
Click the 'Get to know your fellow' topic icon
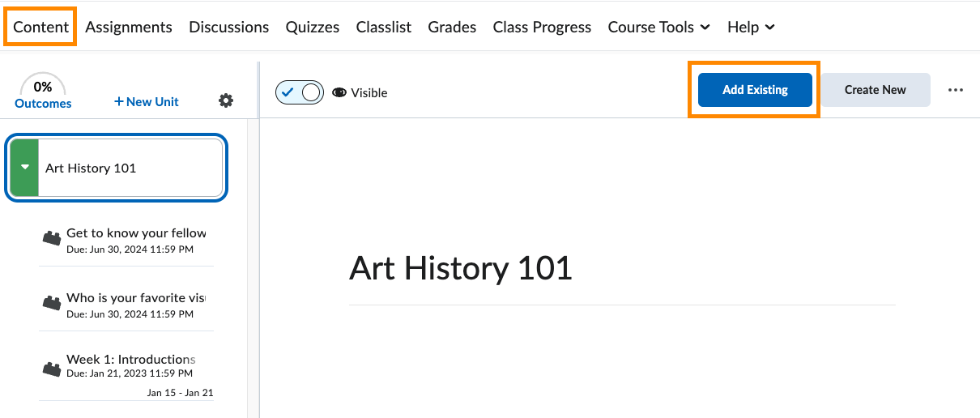coord(52,238)
